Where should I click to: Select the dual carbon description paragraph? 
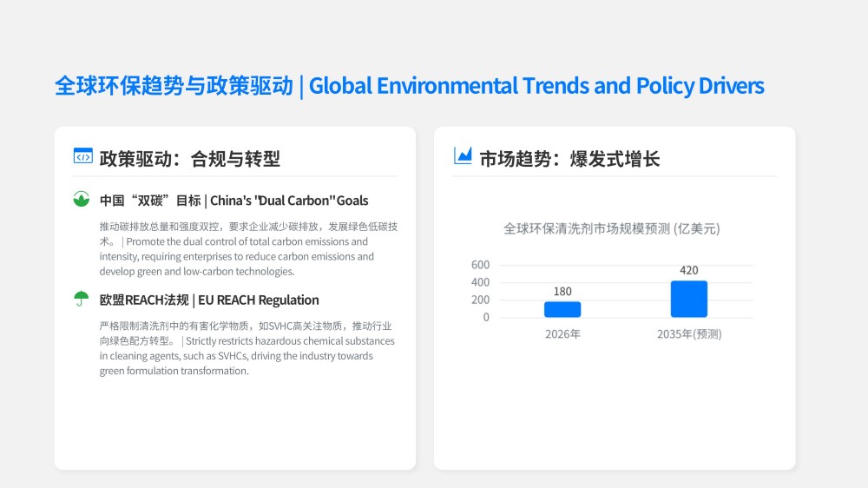pyautogui.click(x=248, y=248)
